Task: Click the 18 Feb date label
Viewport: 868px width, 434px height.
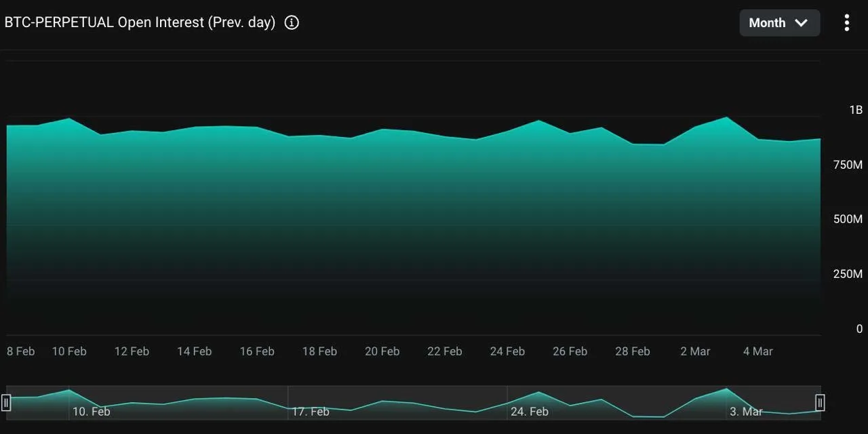Action: click(319, 351)
